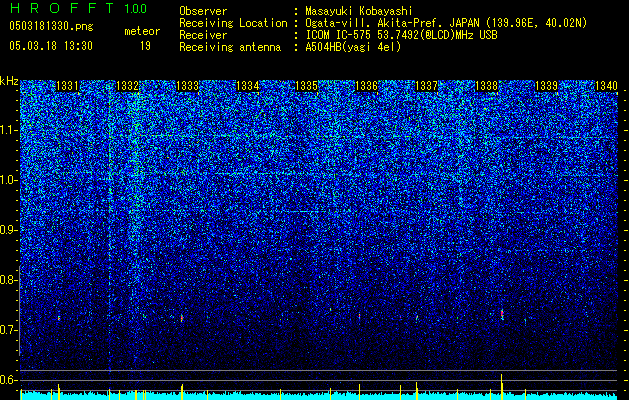Click the bright red meteor echo after 1338
This screenshot has width=629, height=400.
502,314
